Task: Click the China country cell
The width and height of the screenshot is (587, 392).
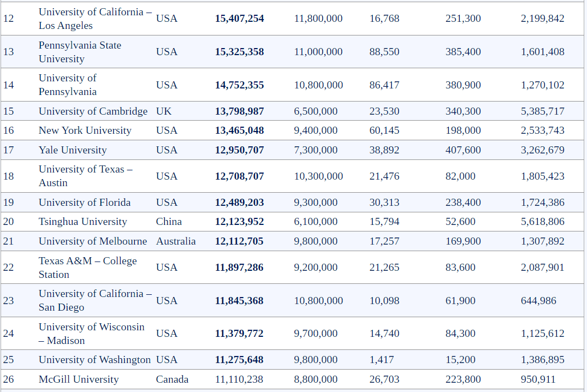Action: point(169,222)
